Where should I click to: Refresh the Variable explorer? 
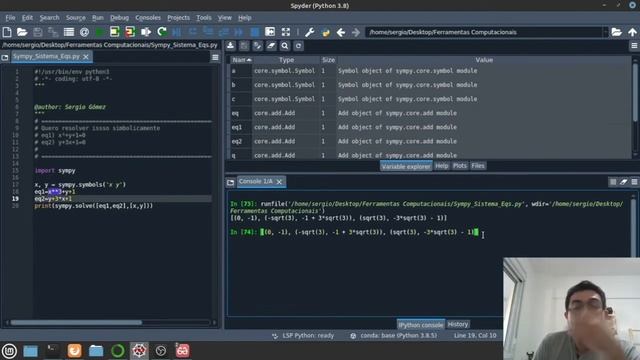tap(298, 46)
